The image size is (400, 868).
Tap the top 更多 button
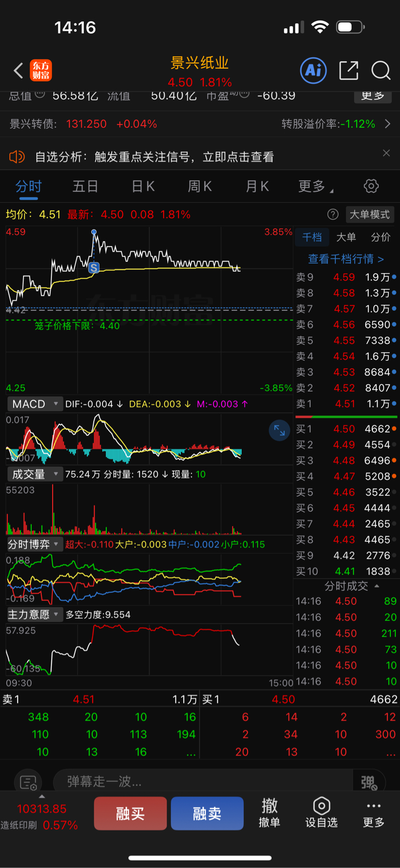coord(373,96)
